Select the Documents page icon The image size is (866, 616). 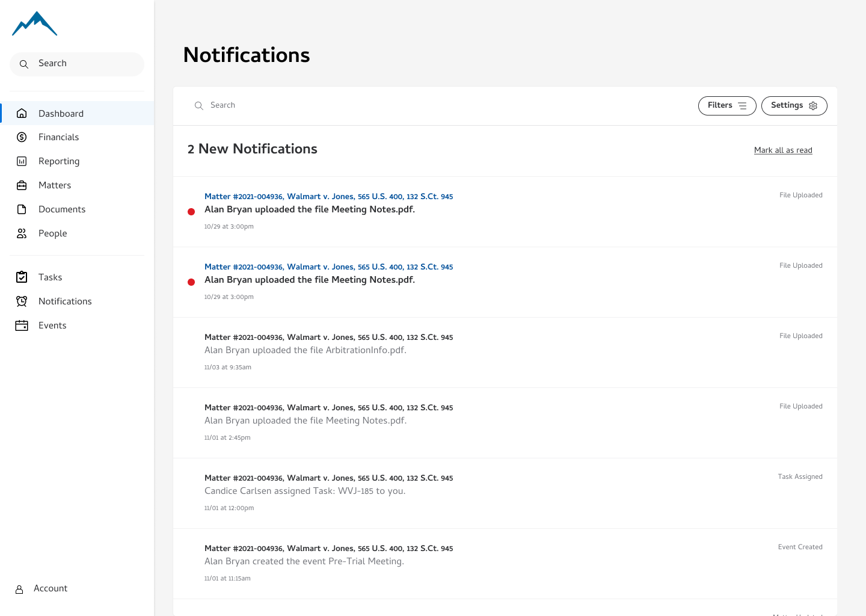point(22,209)
